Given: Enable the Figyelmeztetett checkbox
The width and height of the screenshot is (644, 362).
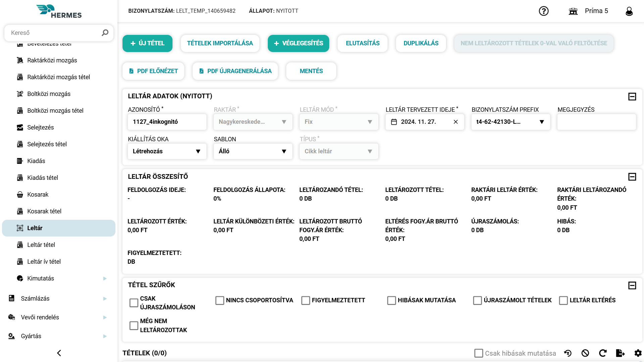Looking at the screenshot, I should (305, 300).
